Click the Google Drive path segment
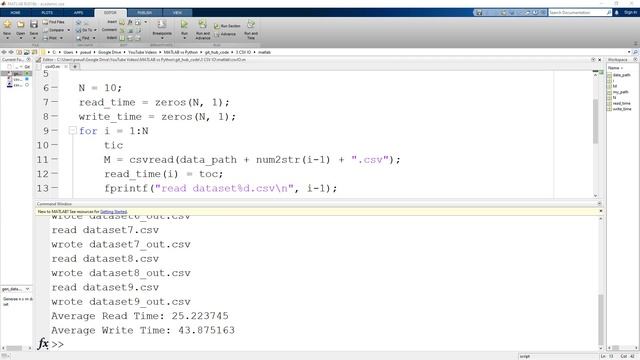Screen dimensions: 640x360 tap(109, 52)
